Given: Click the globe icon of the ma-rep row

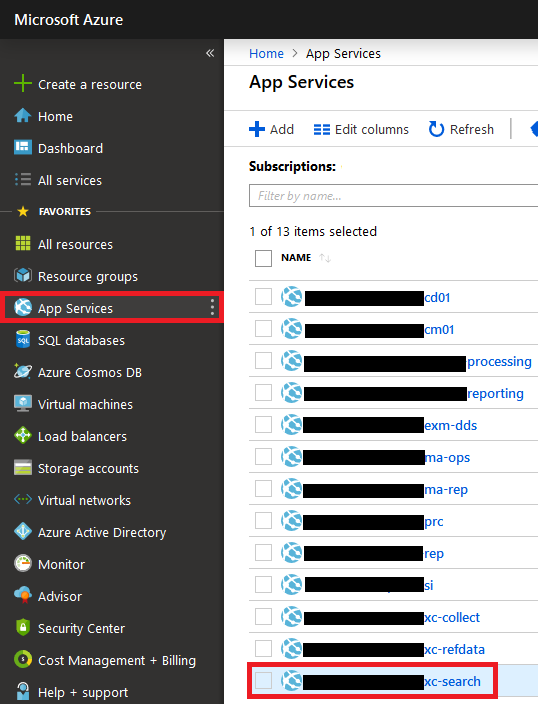Looking at the screenshot, I should pyautogui.click(x=291, y=488).
